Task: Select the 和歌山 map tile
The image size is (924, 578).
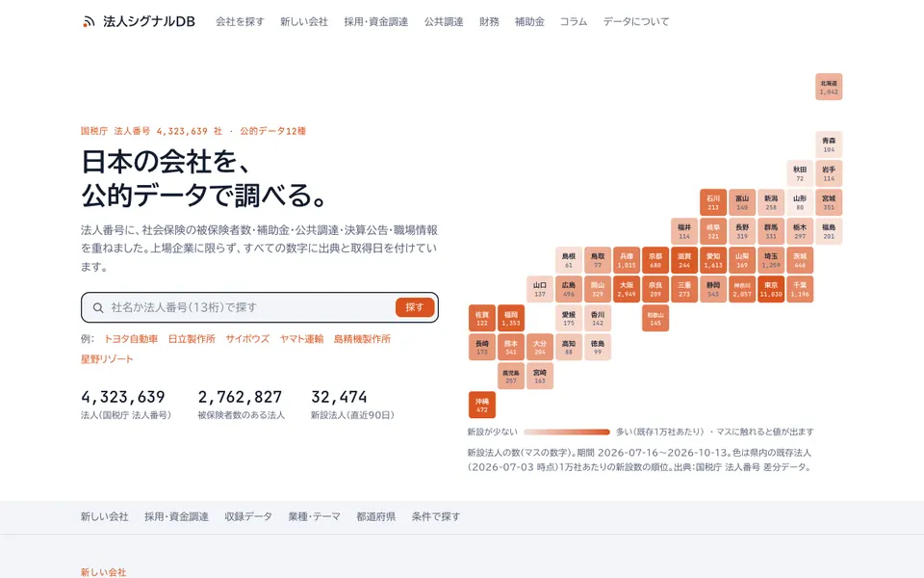Action: pos(655,319)
